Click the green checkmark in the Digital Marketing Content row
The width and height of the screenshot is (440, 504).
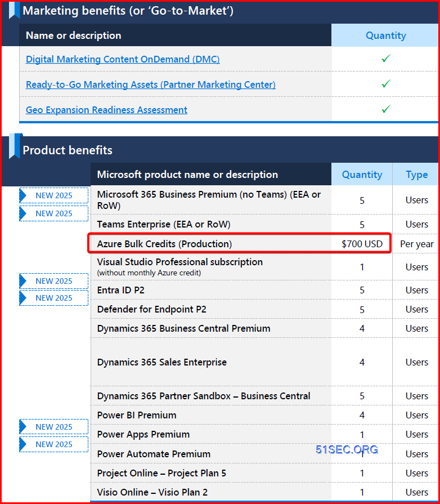pos(386,59)
